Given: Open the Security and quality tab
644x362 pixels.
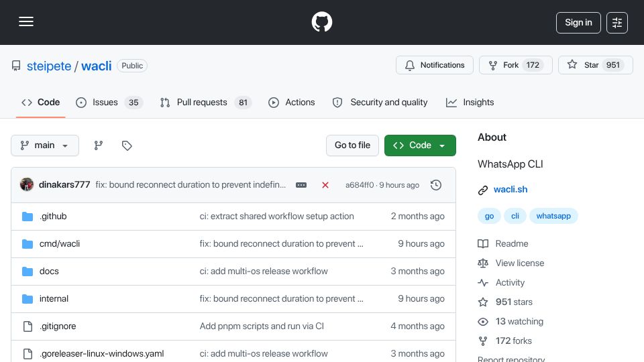Looking at the screenshot, I should tap(380, 102).
